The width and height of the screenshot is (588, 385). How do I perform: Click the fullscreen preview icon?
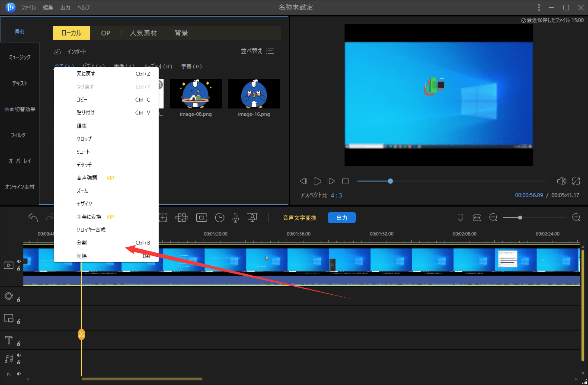(576, 181)
